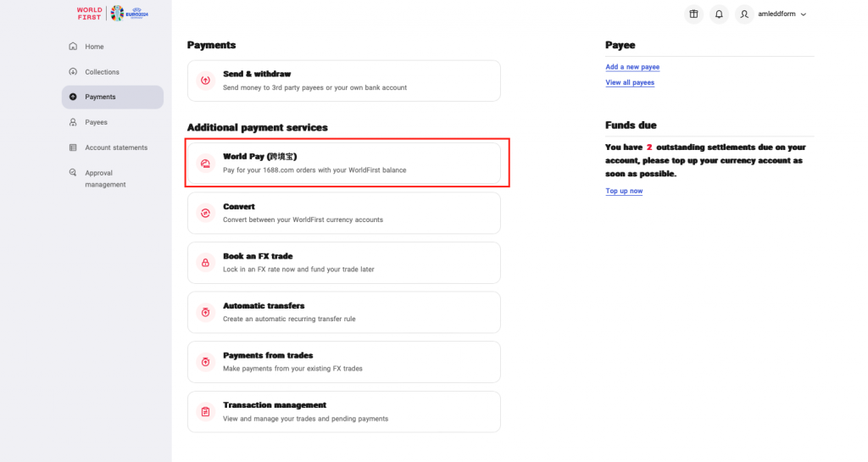Open the View all payees link
This screenshot has width=868, height=462.
[630, 82]
